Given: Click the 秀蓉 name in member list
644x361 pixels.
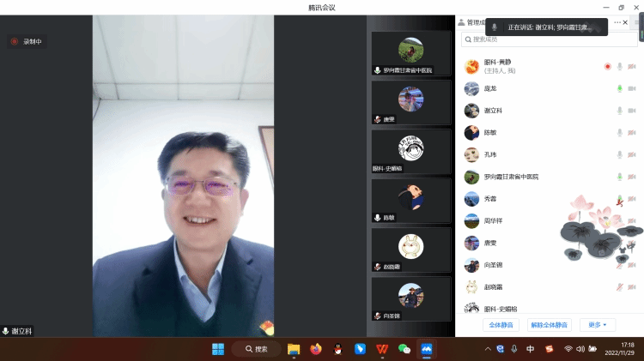Looking at the screenshot, I should [x=490, y=199].
